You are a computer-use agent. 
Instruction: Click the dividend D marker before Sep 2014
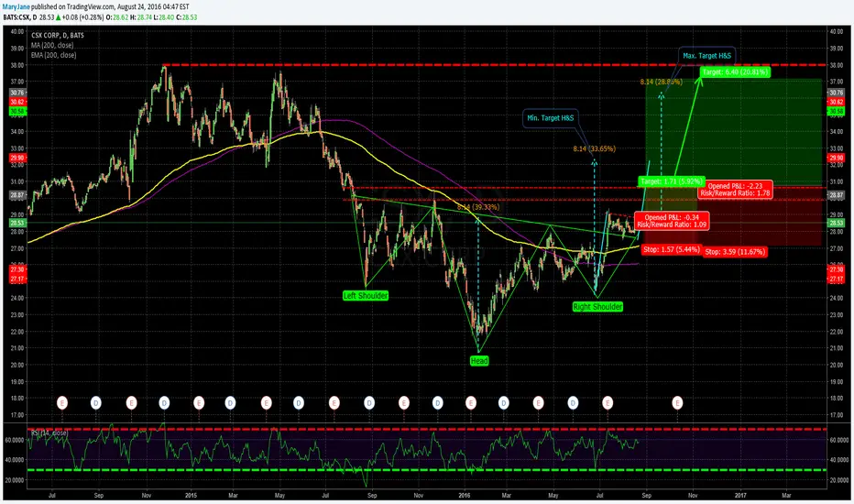coord(96,403)
